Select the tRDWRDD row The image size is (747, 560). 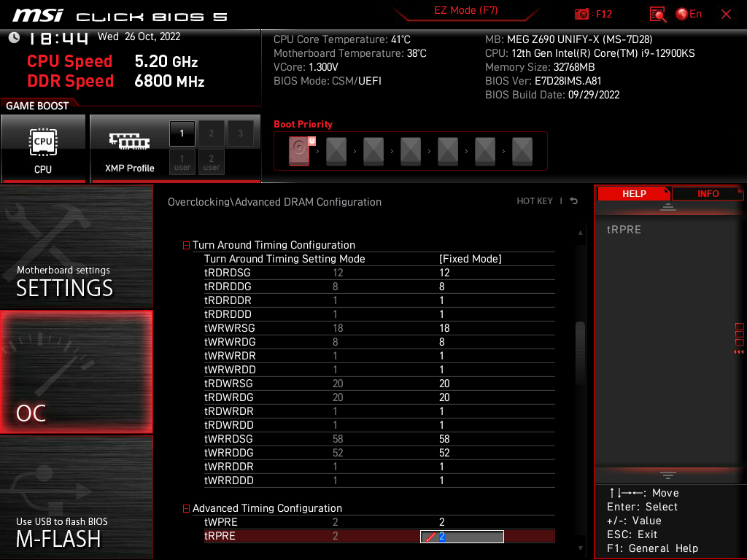tap(379, 425)
